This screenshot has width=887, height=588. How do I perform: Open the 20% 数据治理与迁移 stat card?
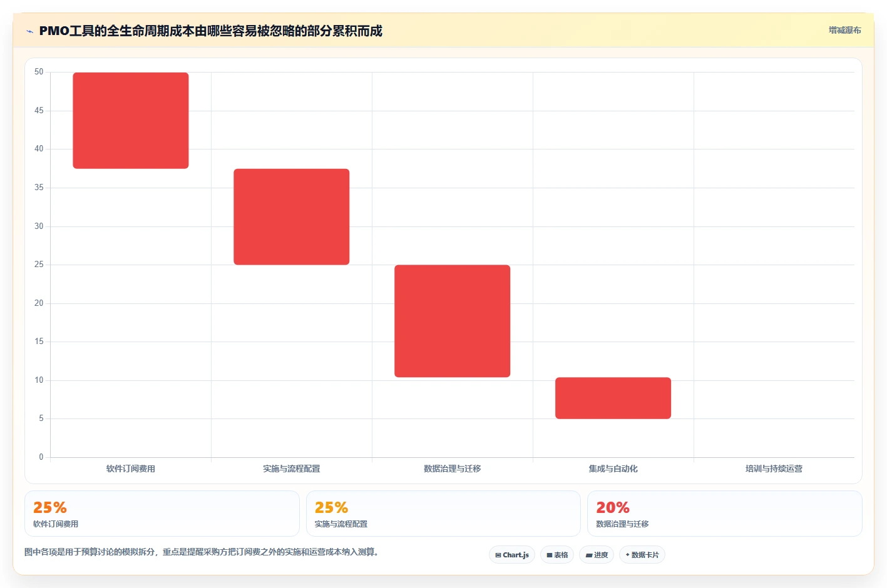tap(725, 514)
